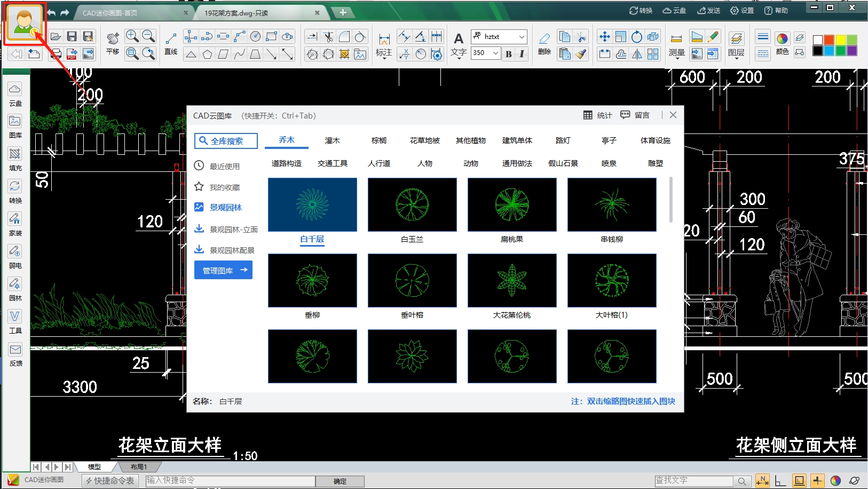Click the user account avatar icon
Viewport: 868px width, 489px height.
coord(25,23)
